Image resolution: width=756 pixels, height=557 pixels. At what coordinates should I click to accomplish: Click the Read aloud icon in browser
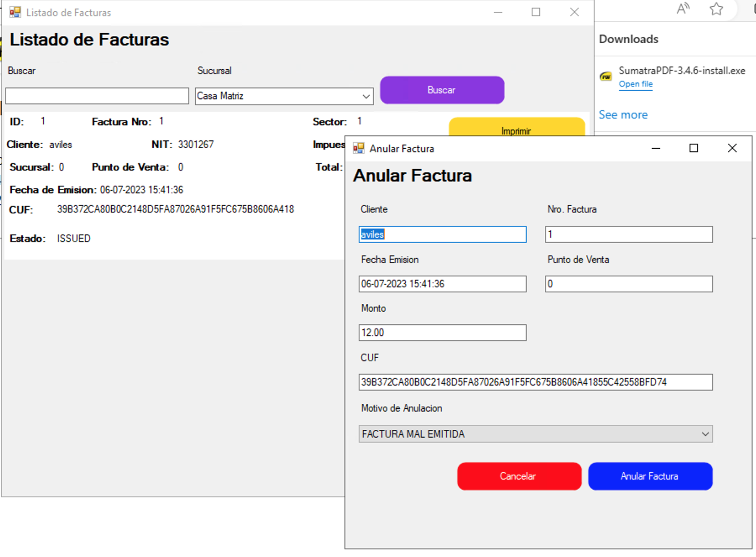(x=683, y=8)
